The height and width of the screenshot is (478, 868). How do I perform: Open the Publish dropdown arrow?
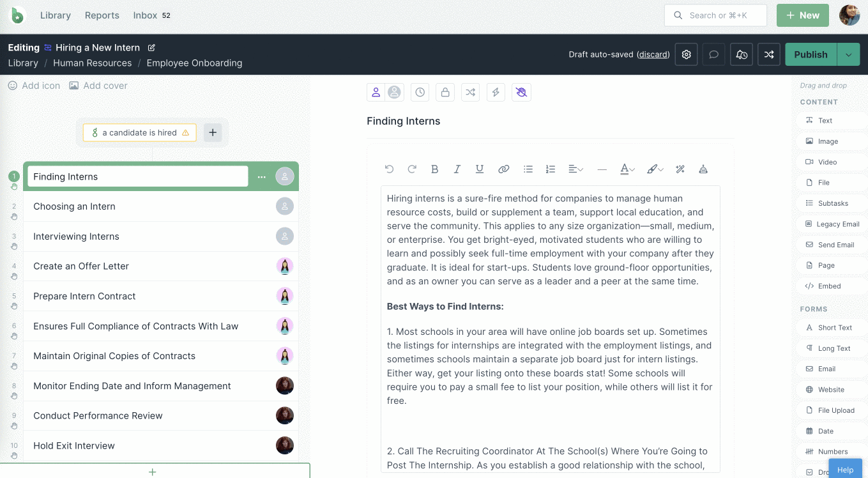click(849, 54)
